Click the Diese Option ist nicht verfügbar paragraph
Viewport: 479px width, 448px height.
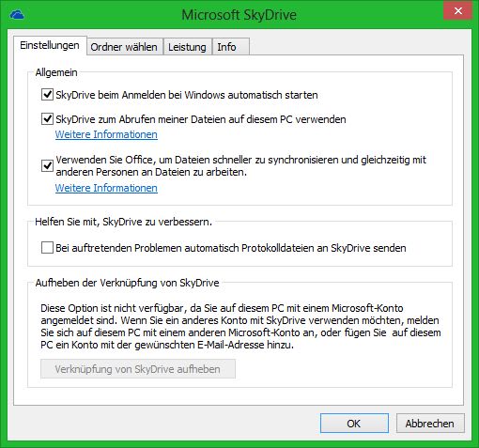[240, 326]
